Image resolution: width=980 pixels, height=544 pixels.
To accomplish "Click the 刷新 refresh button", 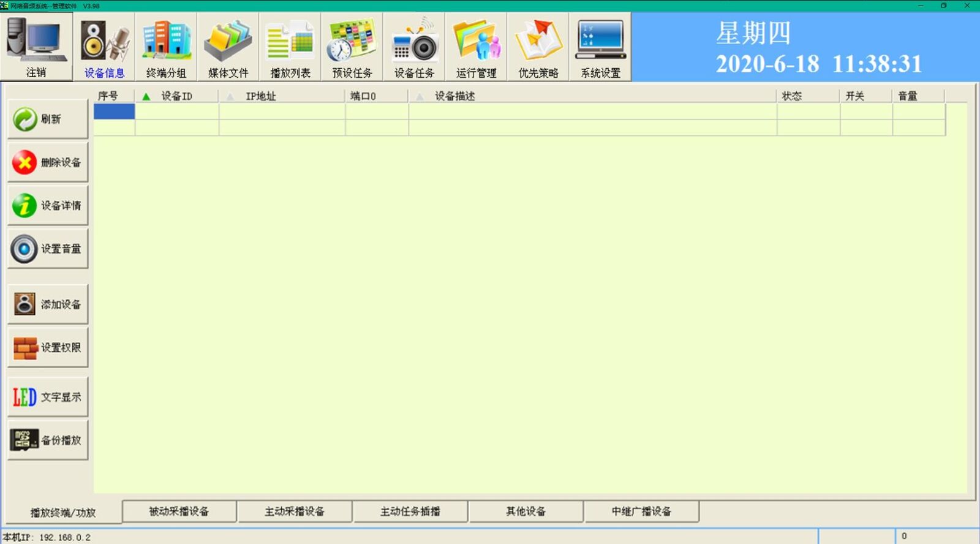I will (48, 119).
